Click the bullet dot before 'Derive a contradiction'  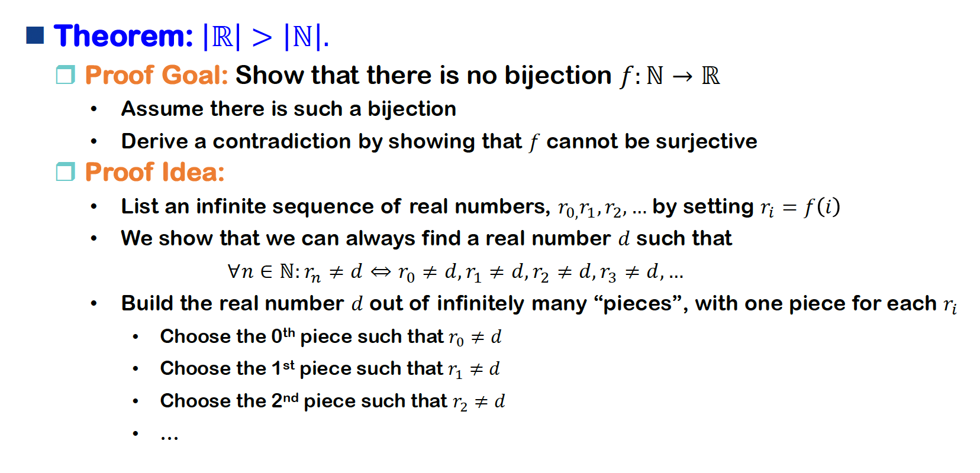pyautogui.click(x=94, y=141)
